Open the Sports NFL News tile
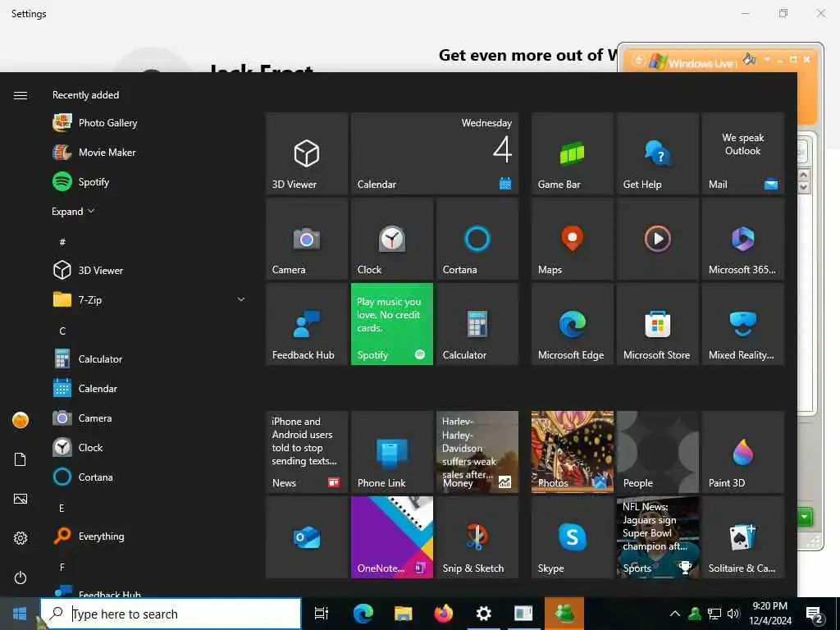Viewport: 840px width, 630px height. (657, 537)
